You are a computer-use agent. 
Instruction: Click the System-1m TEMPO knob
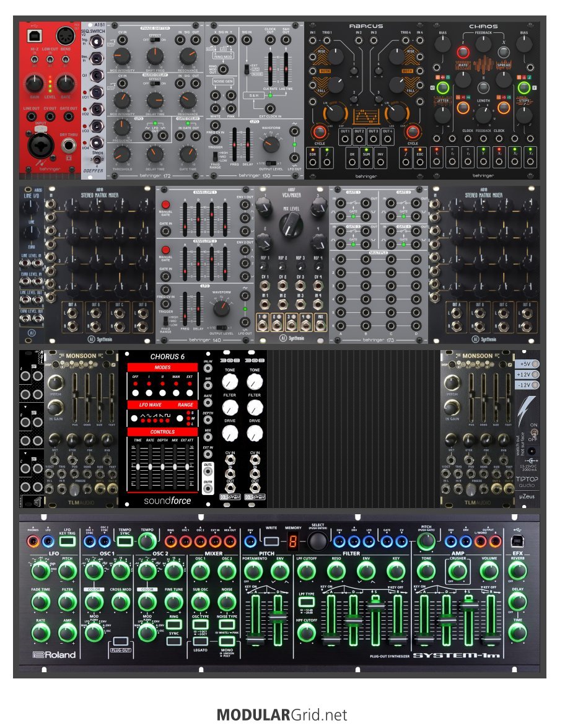(x=147, y=541)
